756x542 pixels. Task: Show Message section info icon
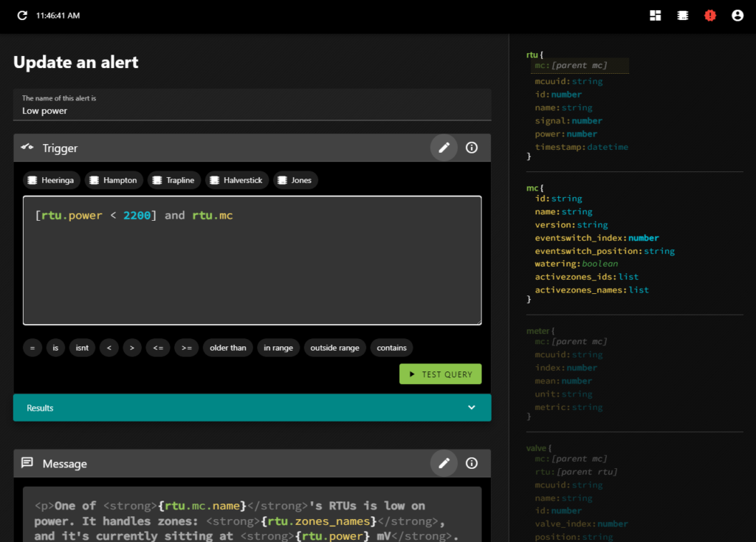point(472,464)
